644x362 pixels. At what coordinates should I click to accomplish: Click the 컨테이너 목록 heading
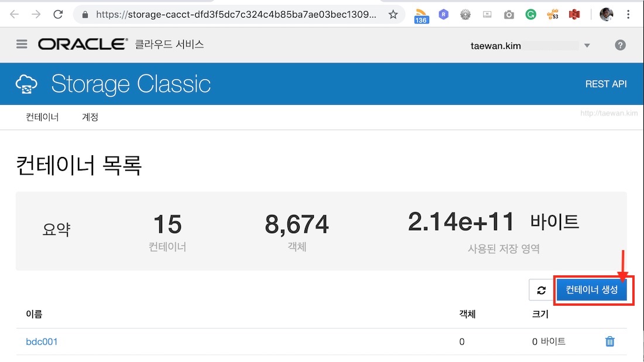click(79, 165)
